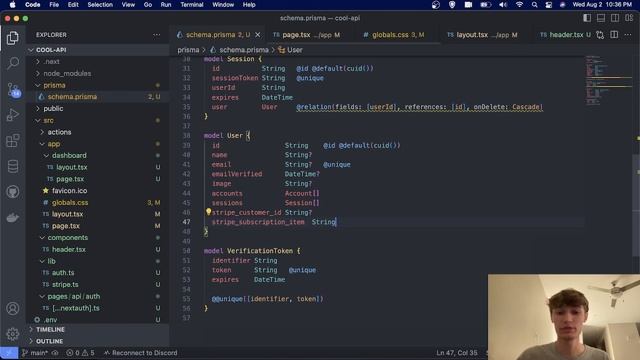Open the Run menu
Viewport: 640px width, 360px height.
pos(166,5)
